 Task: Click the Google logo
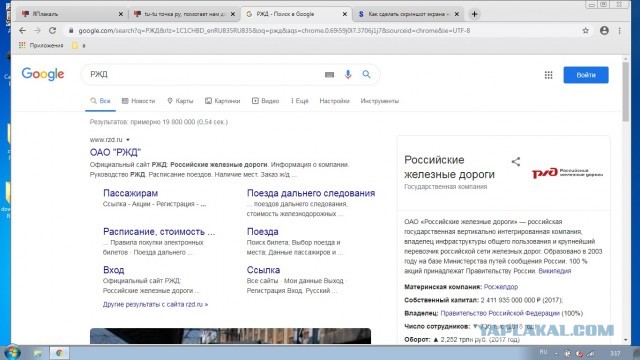[x=43, y=74]
